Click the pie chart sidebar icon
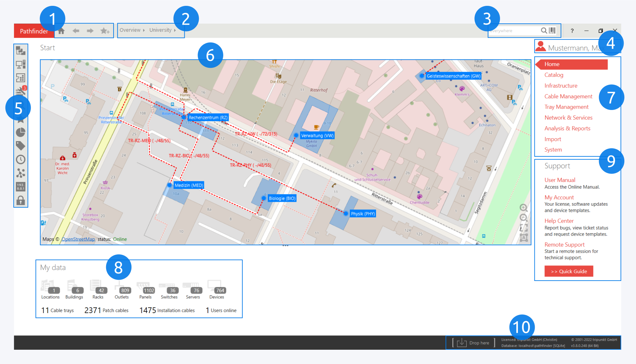Viewport: 636px width, 364px height. tap(20, 132)
